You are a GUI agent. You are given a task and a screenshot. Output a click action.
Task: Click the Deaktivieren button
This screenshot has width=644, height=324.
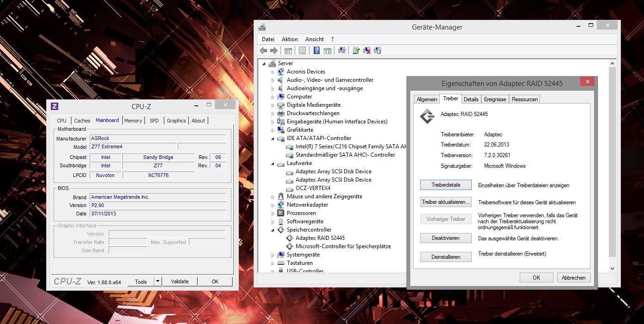(x=446, y=238)
